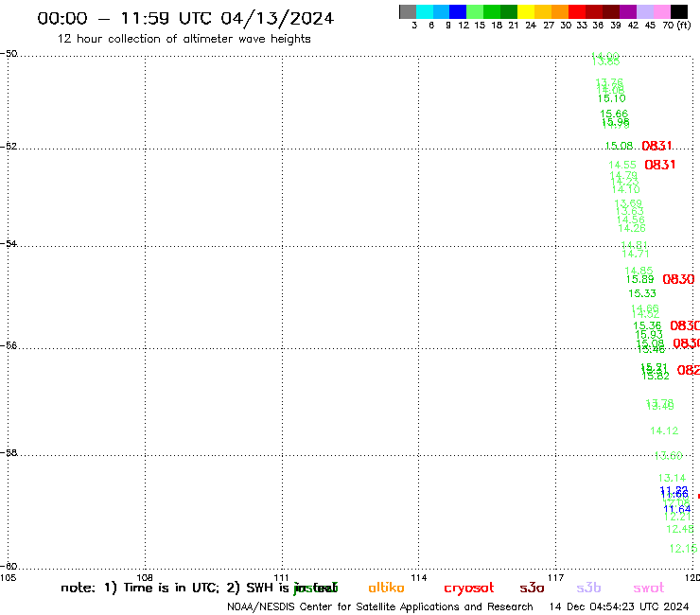The height and width of the screenshot is (615, 700).
Task: Click the wave height value 15.33
Action: tap(642, 293)
